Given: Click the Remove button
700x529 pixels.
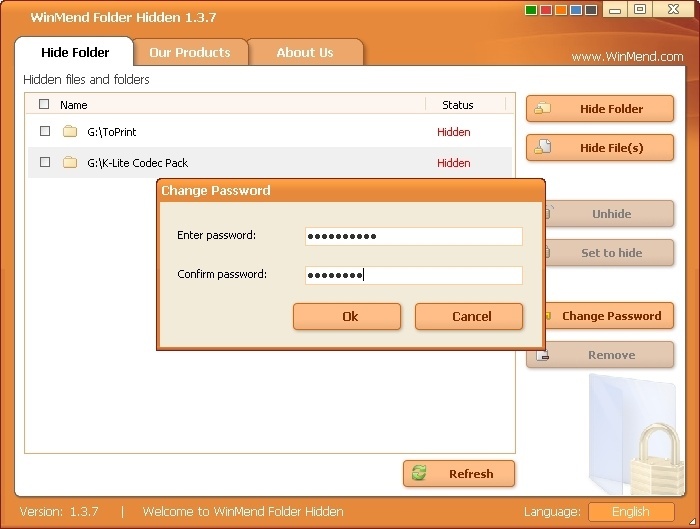Looking at the screenshot, I should coord(600,355).
